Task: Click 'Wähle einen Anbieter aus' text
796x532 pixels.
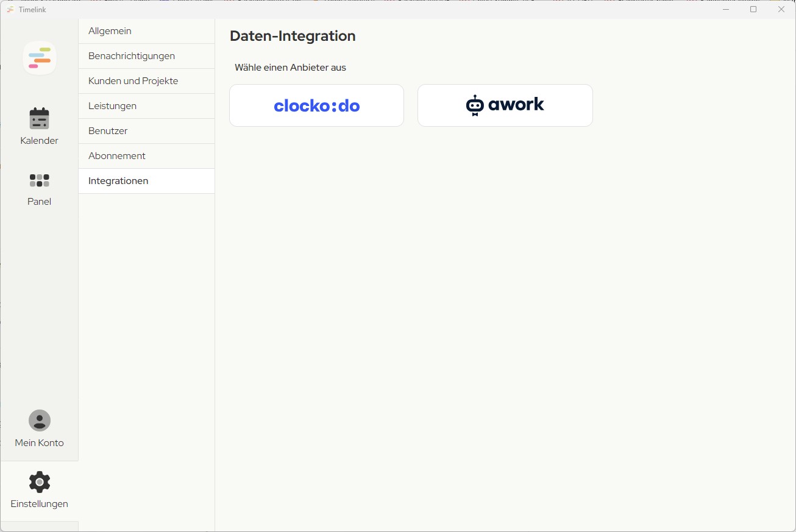Action: [290, 68]
